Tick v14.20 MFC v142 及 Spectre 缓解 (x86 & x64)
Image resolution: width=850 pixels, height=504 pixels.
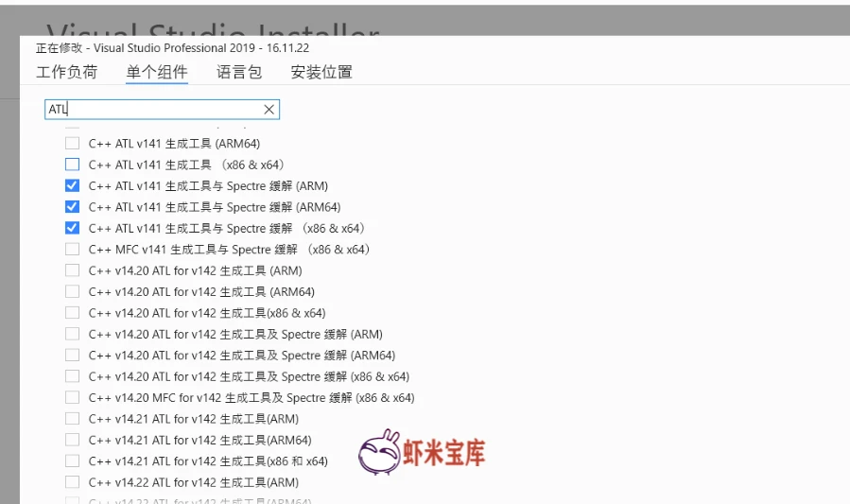pyautogui.click(x=72, y=397)
